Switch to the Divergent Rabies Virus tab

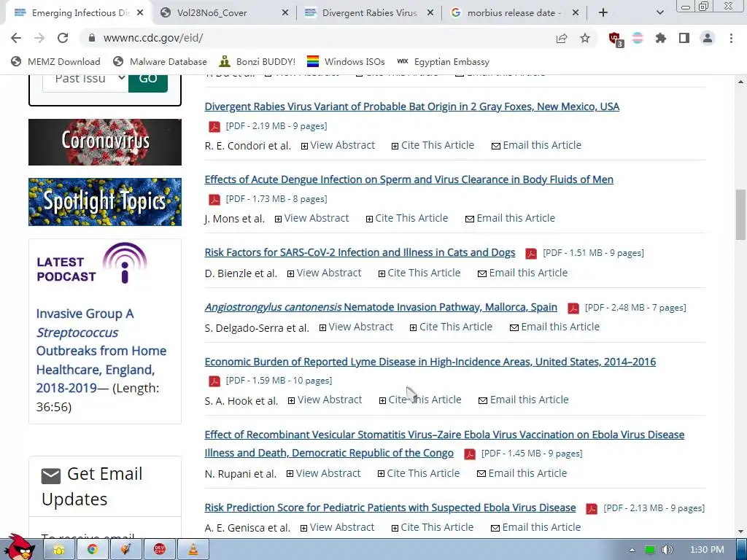[x=369, y=13]
